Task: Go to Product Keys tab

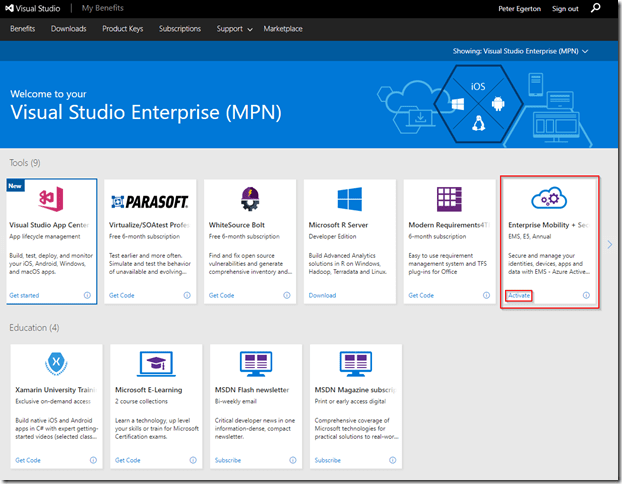Action: (x=122, y=29)
